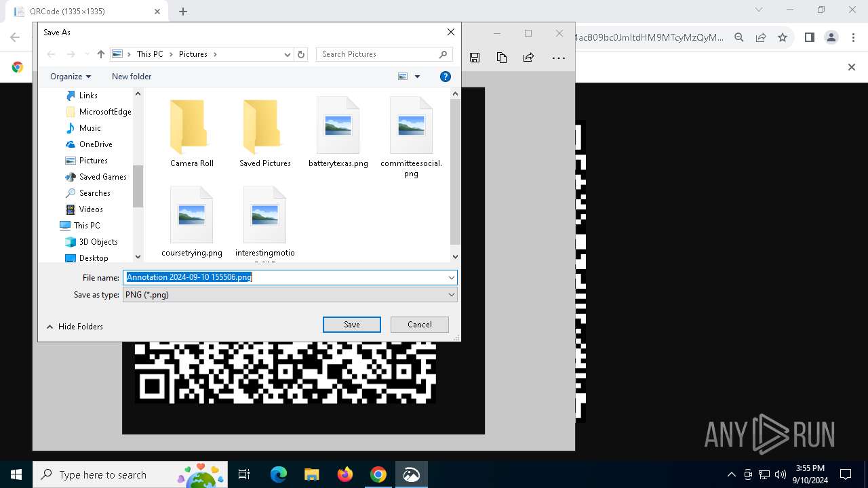Click This PC in address breadcrumb

[150, 54]
